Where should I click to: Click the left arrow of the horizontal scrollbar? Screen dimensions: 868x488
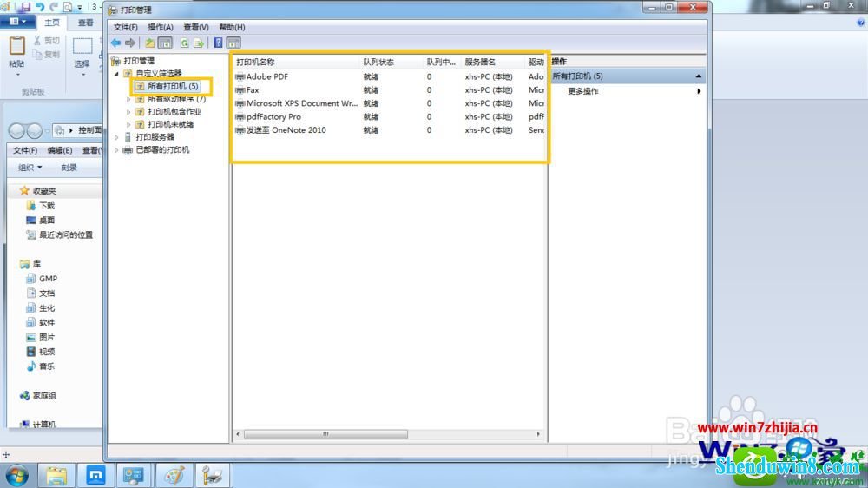[238, 434]
